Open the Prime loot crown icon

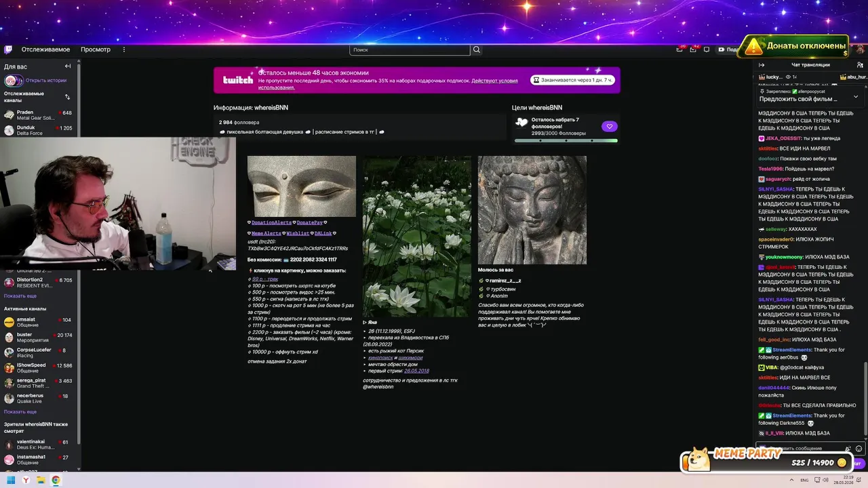[680, 49]
